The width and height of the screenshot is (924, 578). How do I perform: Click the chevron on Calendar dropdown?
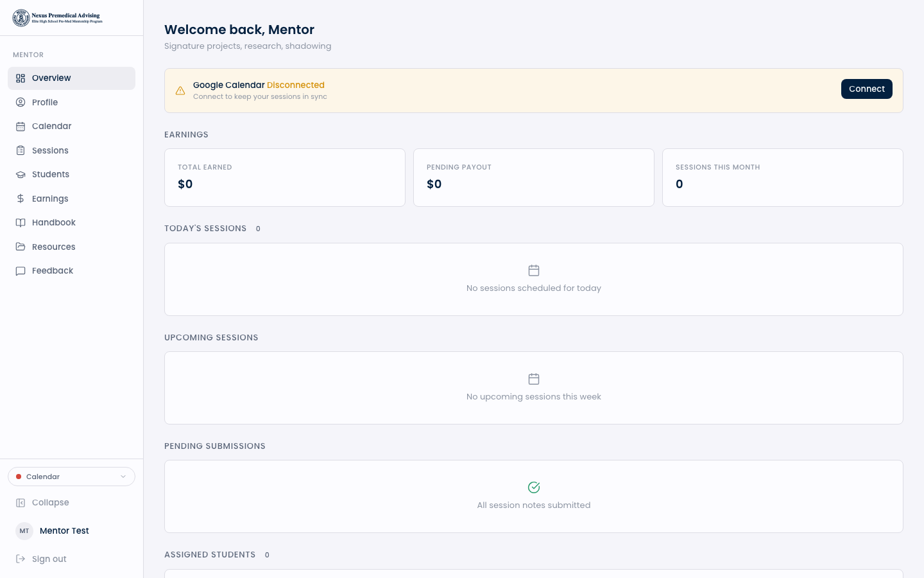[x=123, y=477]
